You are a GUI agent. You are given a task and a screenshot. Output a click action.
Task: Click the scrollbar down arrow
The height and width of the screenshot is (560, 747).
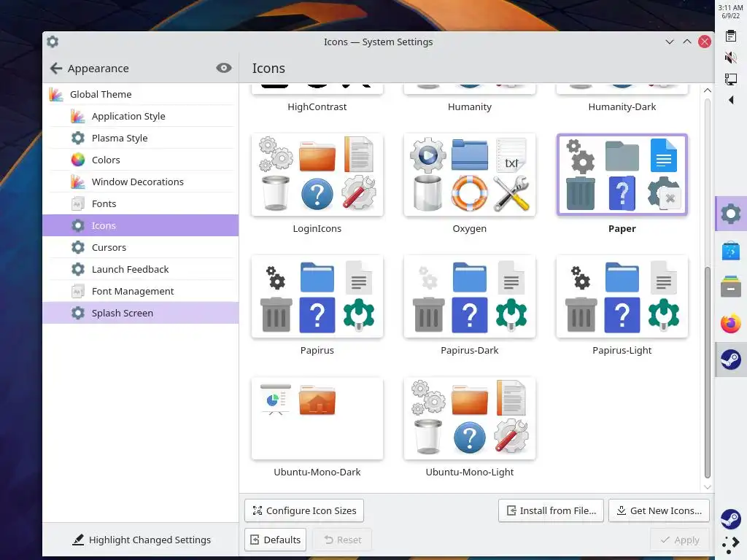click(708, 486)
